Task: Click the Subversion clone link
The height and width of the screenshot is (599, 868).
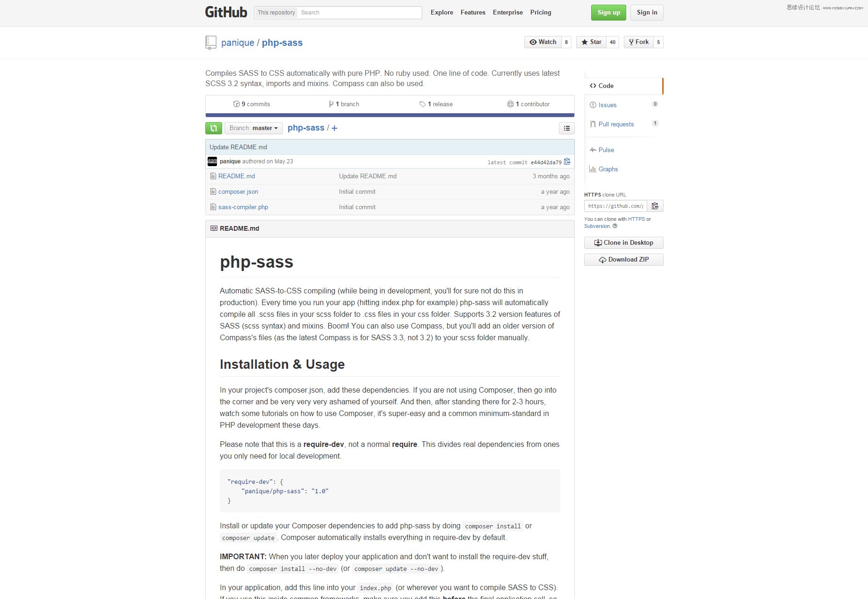Action: click(x=597, y=226)
